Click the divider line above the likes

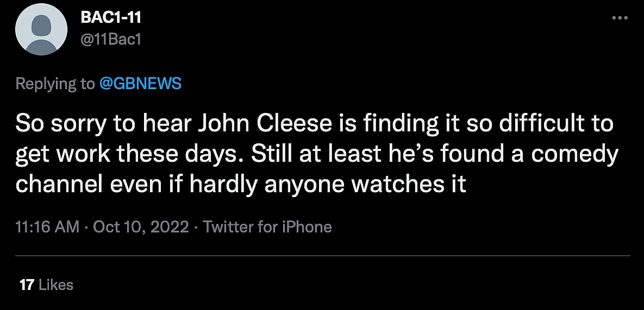322,255
